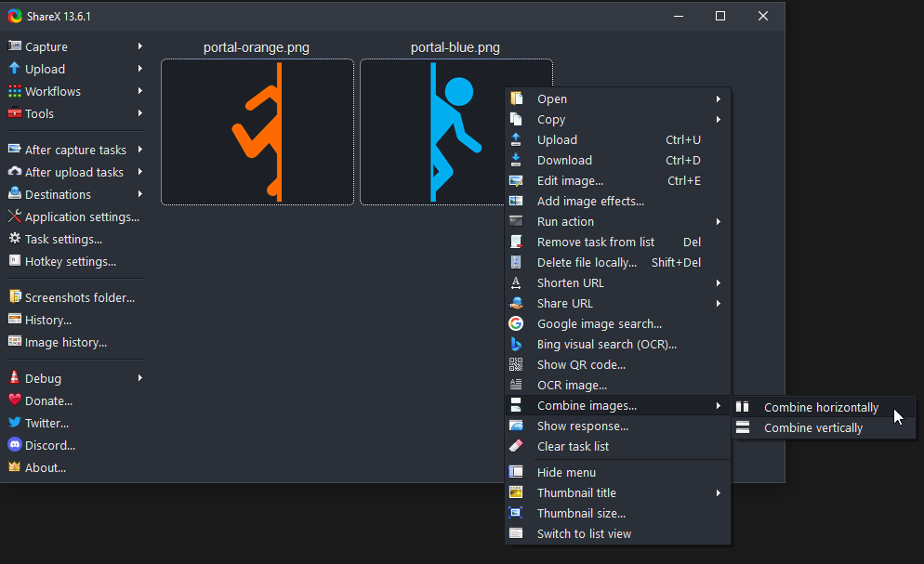Click the Combine horizontally icon
Screen dimensions: 924x564
tap(743, 407)
